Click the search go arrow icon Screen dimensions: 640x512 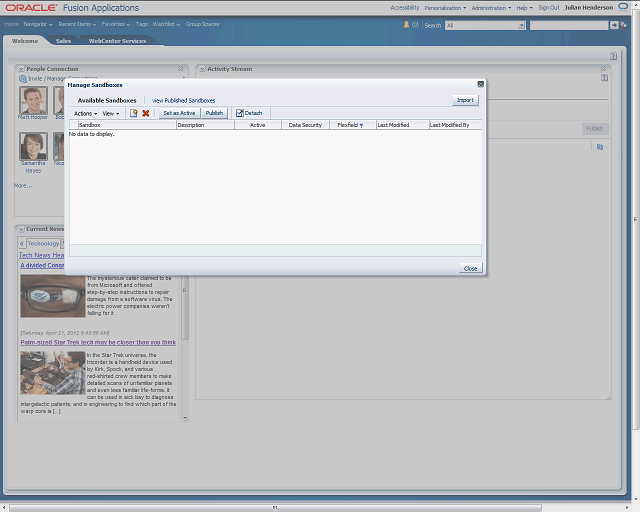tap(614, 25)
